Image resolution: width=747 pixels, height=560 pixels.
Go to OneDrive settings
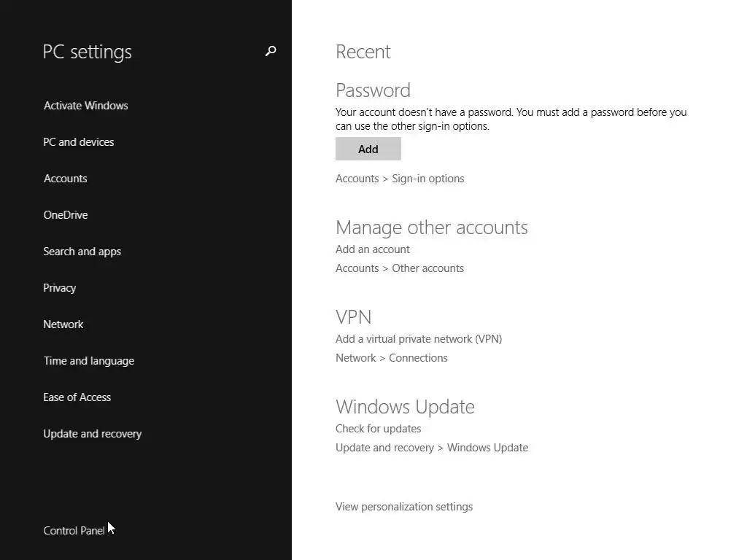coord(65,215)
